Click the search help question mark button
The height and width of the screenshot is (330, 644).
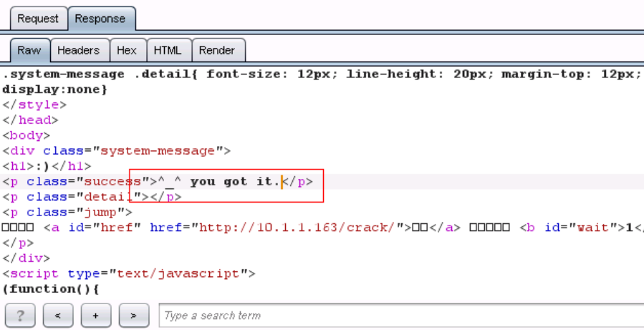[x=20, y=316]
